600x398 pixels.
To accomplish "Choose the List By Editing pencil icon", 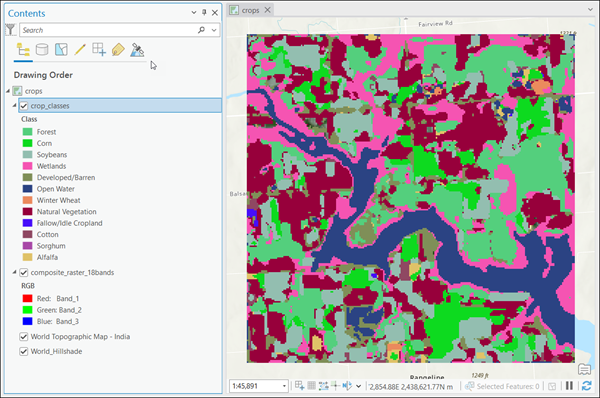I will 80,49.
